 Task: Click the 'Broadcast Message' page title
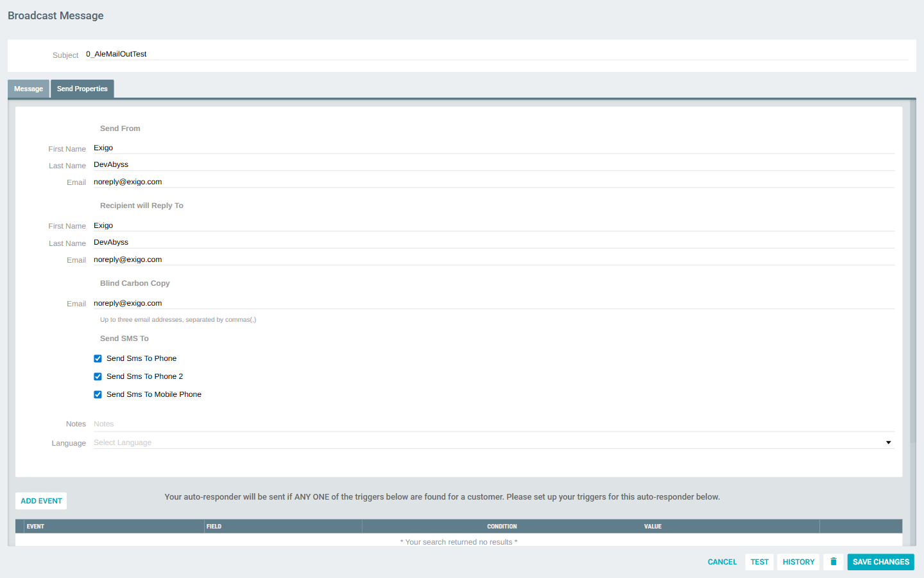(x=56, y=15)
